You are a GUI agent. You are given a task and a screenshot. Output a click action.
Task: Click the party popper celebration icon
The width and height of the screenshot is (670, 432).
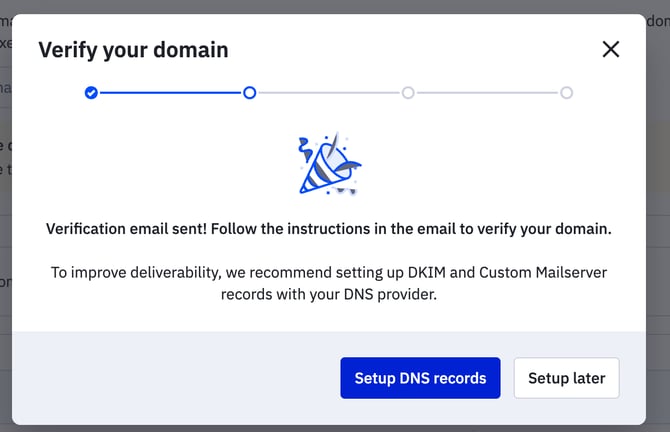[328, 163]
